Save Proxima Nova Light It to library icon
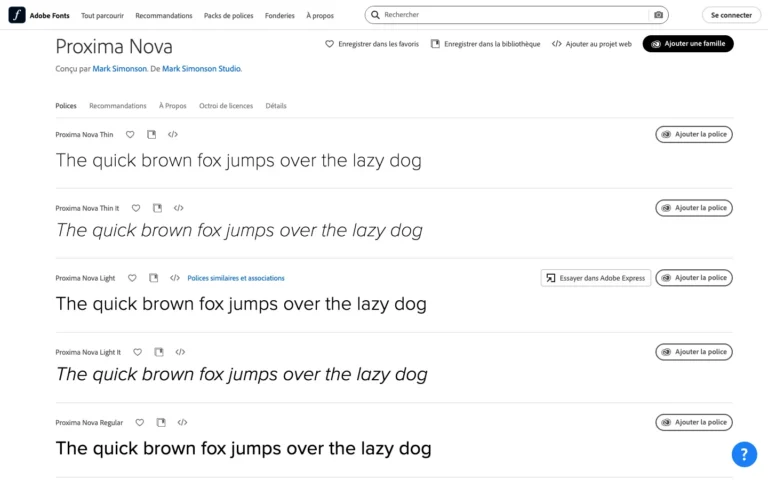Screen dimensions: 768x480 click(159, 352)
